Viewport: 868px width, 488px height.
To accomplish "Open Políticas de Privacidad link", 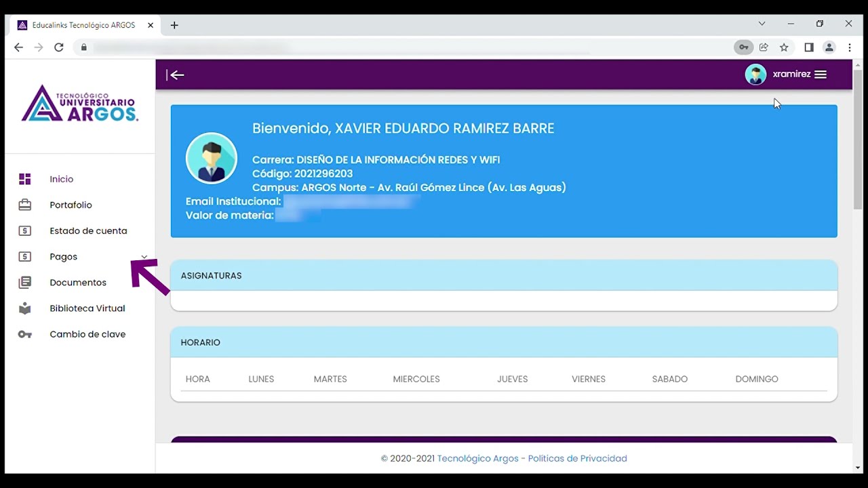I will (x=577, y=458).
